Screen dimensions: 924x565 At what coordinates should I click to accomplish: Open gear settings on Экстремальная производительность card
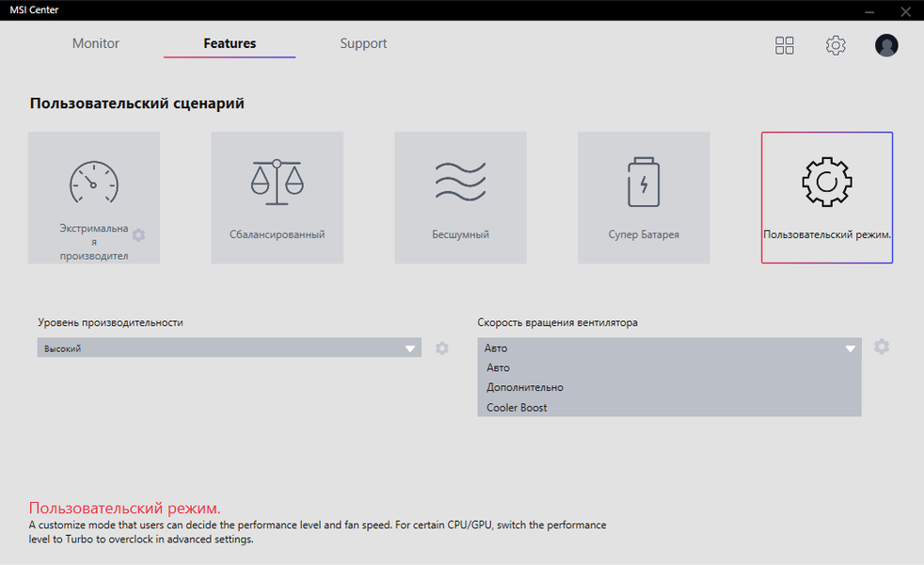coord(138,235)
